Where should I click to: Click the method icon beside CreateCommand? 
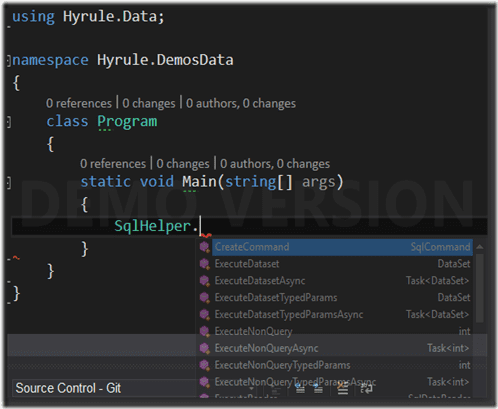204,247
